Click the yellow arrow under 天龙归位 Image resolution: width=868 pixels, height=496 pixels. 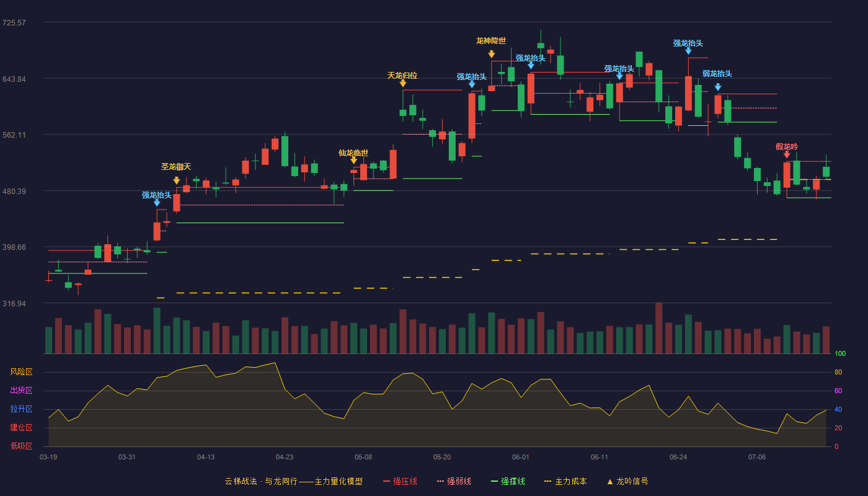[403, 83]
